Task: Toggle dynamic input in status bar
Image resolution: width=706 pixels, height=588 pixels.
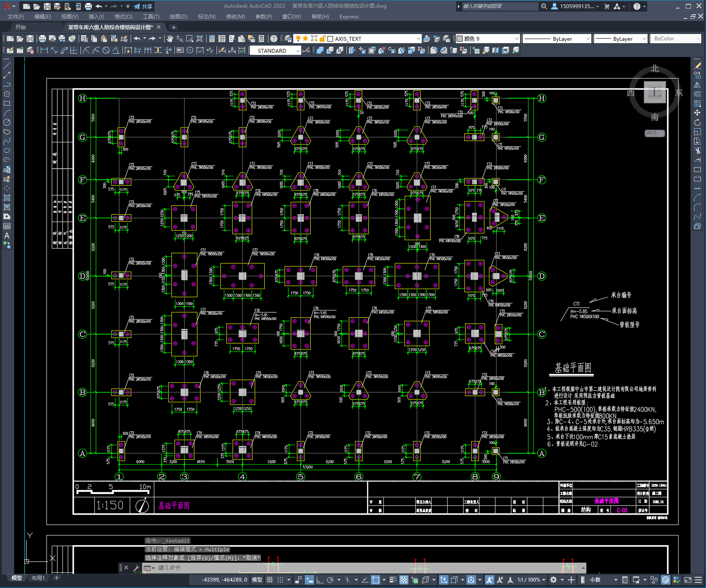Action: tap(309, 579)
